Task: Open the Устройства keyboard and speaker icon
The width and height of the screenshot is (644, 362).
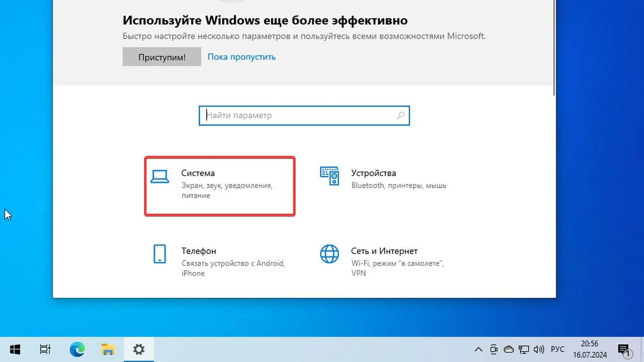Action: tap(330, 176)
